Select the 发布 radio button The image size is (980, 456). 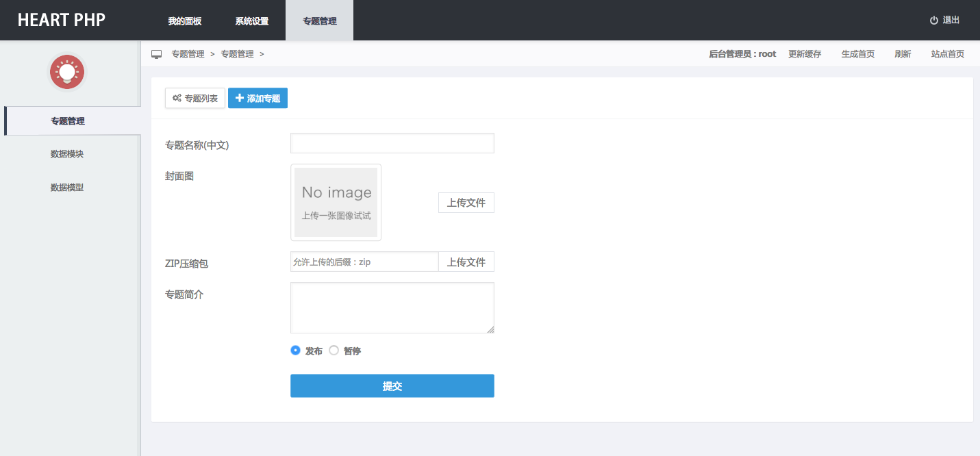(x=296, y=350)
